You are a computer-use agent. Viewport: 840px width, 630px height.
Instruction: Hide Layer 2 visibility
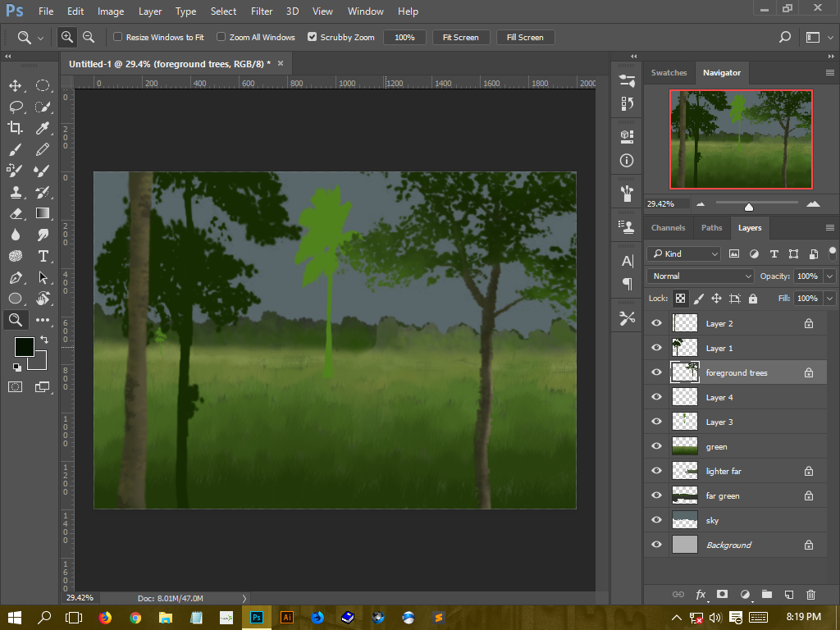[656, 323]
